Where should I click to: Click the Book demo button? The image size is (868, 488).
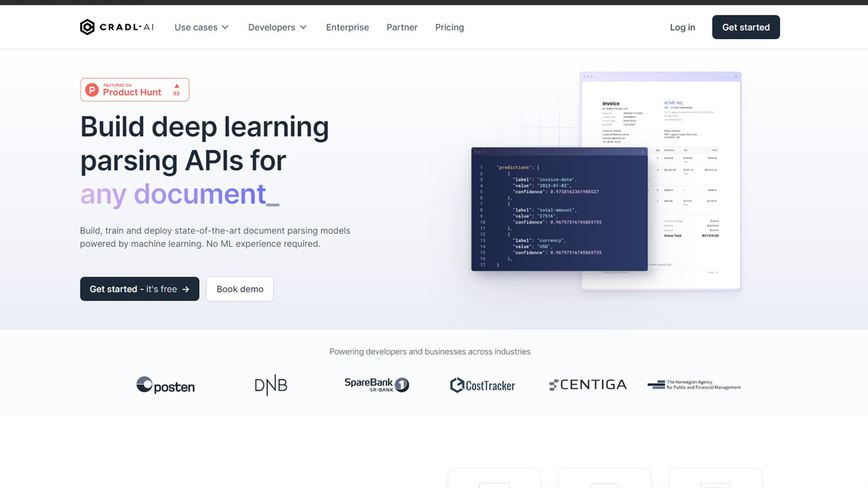(x=240, y=289)
